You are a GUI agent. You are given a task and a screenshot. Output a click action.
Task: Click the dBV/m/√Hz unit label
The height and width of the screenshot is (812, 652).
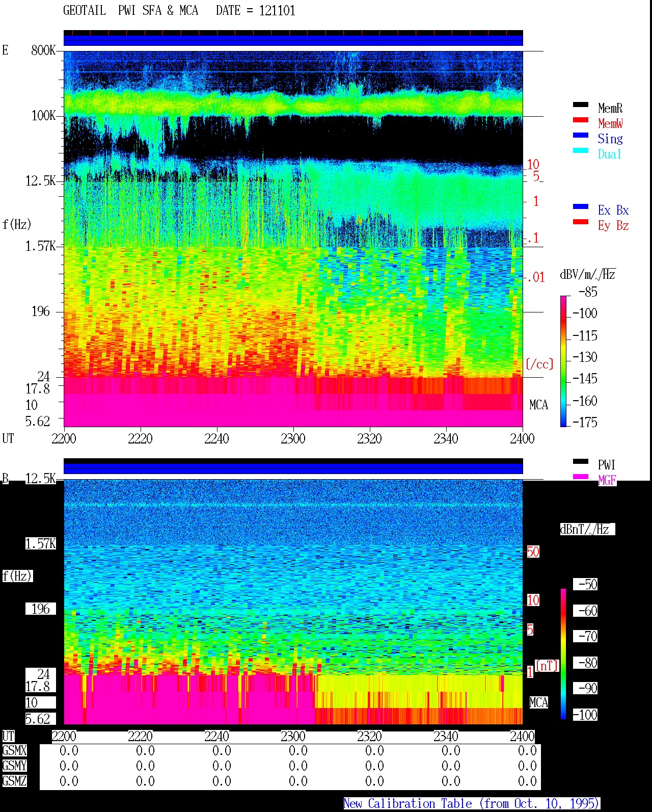pyautogui.click(x=588, y=275)
